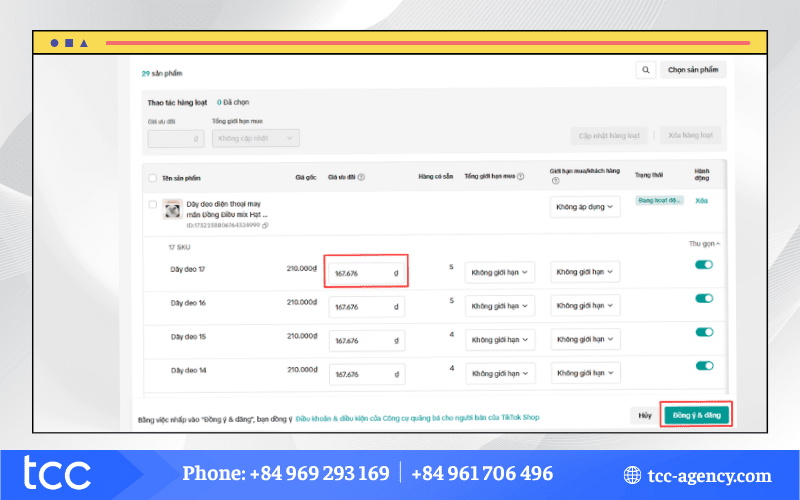Open the Không áp dụng dropdown
This screenshot has height=500, width=800.
[x=585, y=207]
